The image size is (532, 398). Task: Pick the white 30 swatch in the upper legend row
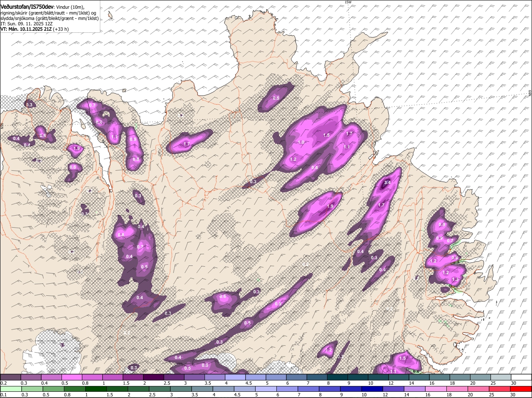tap(521, 377)
